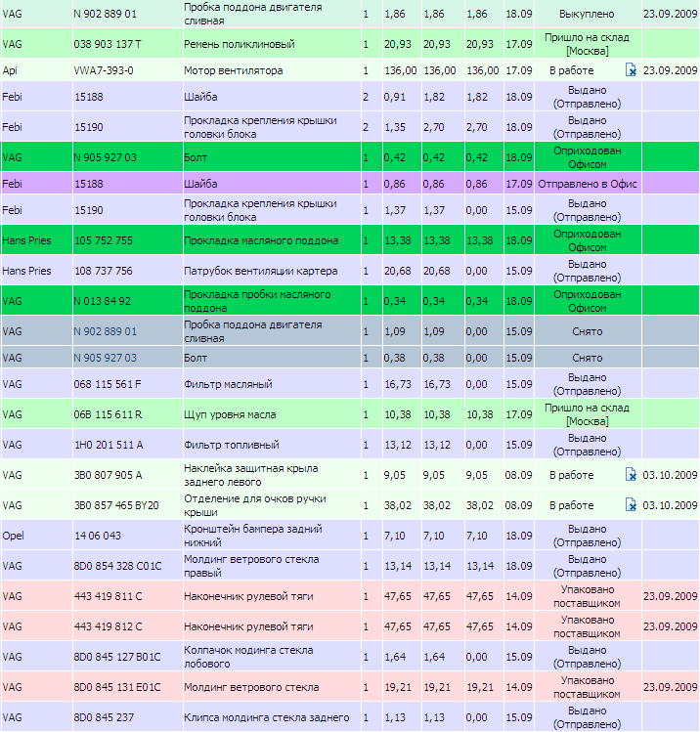Select part number 06B 115 611 R
Viewport: 700px width, 732px height.
108,414
